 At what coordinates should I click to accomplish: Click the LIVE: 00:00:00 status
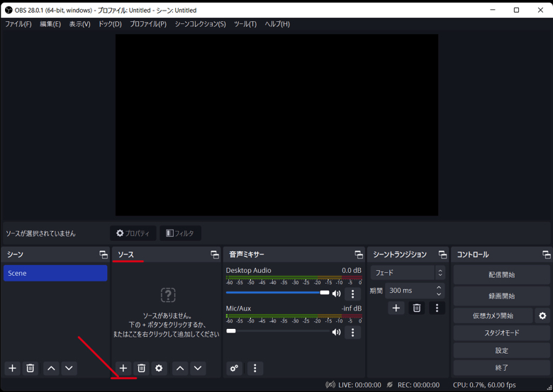tap(359, 385)
